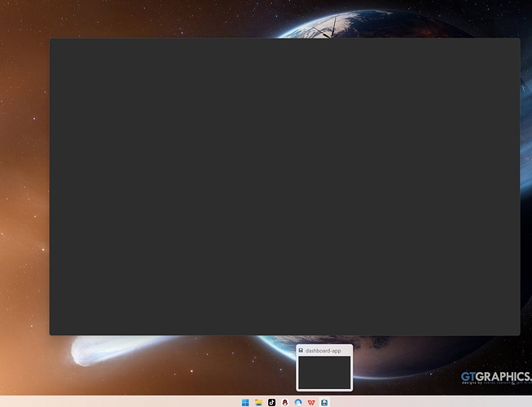Launch File Explorer from the taskbar
Viewport: 532px width, 407px height.
[258, 402]
